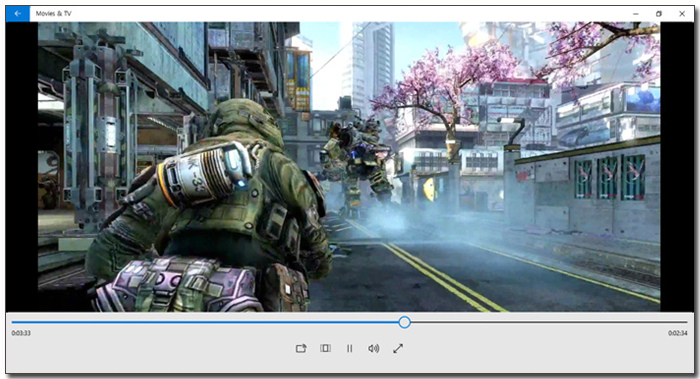Click the Movies & TV window title
This screenshot has width=700, height=379.
pos(54,14)
